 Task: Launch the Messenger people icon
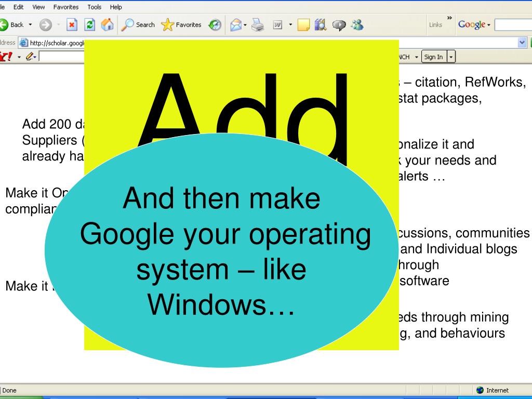(x=357, y=25)
